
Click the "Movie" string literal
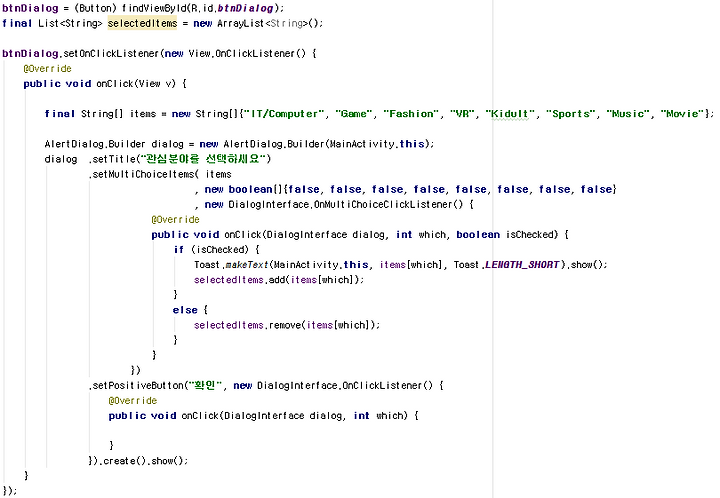(682, 113)
